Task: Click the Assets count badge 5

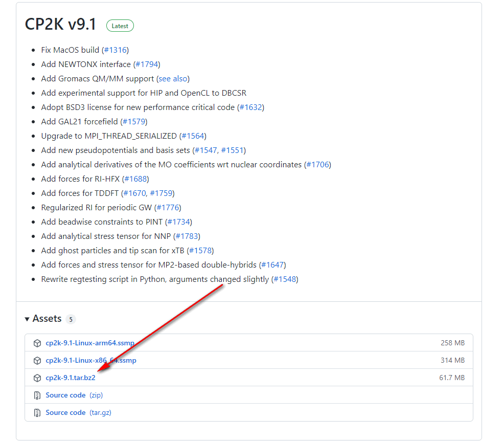Action: (x=71, y=319)
